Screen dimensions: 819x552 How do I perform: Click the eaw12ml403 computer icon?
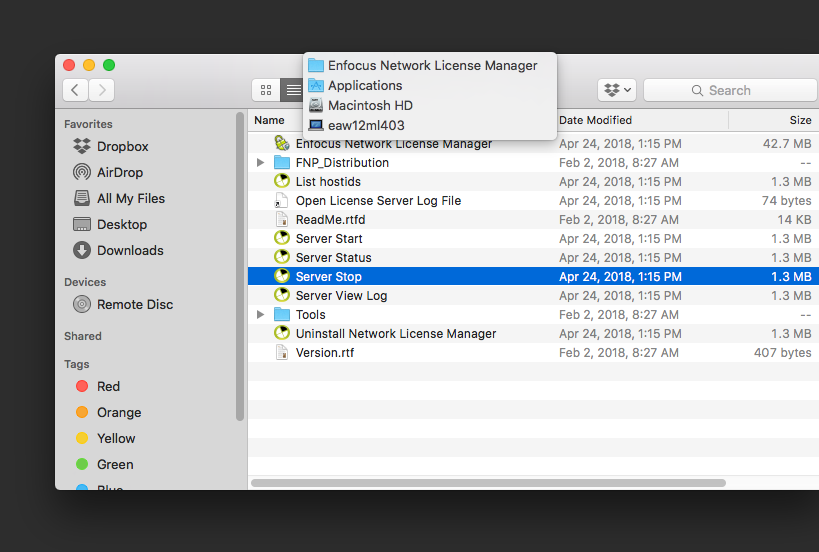pos(315,125)
